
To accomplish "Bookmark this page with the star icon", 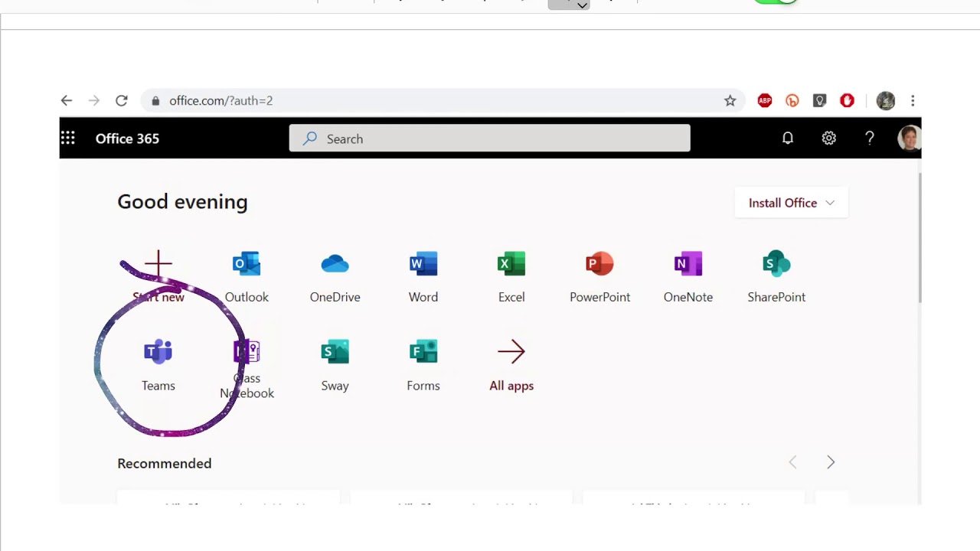I will (730, 100).
